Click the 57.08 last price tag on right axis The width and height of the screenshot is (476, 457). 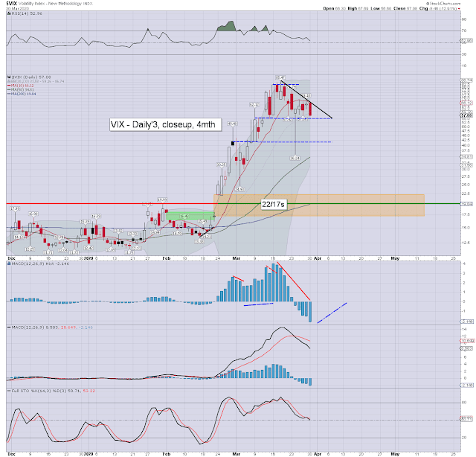[x=466, y=115]
